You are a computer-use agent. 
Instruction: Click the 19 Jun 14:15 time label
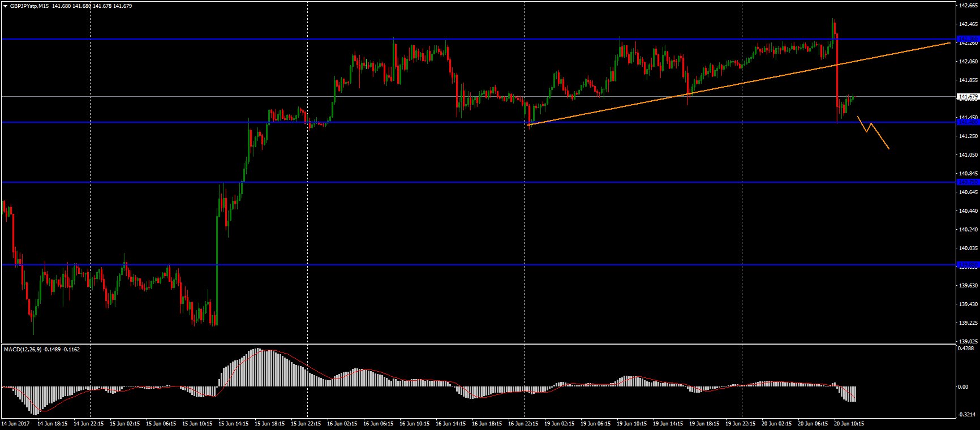668,423
